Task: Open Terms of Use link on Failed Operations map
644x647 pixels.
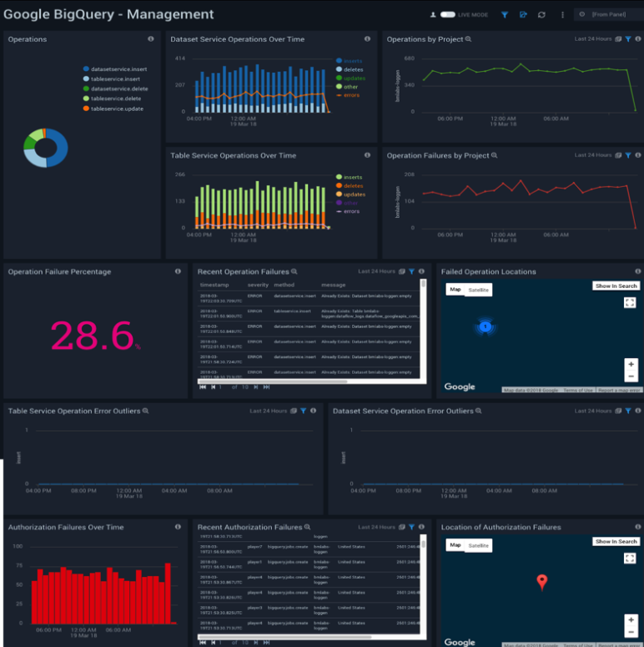Action: (577, 391)
